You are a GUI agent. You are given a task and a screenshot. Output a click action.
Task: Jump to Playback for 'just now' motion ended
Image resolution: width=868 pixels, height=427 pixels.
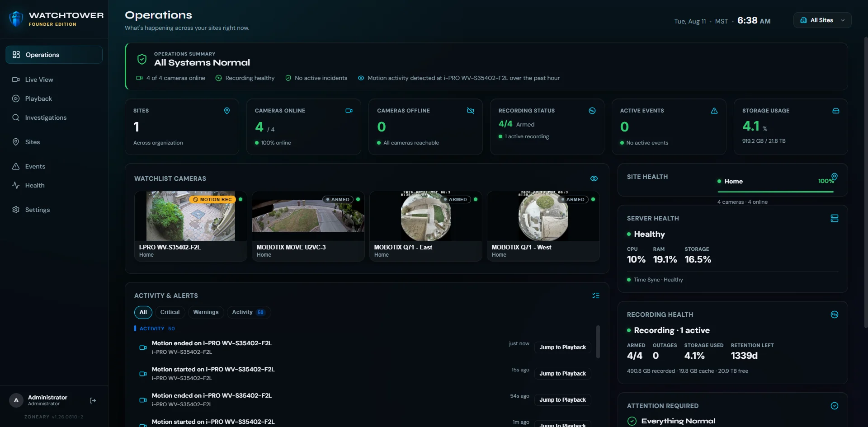coord(563,347)
